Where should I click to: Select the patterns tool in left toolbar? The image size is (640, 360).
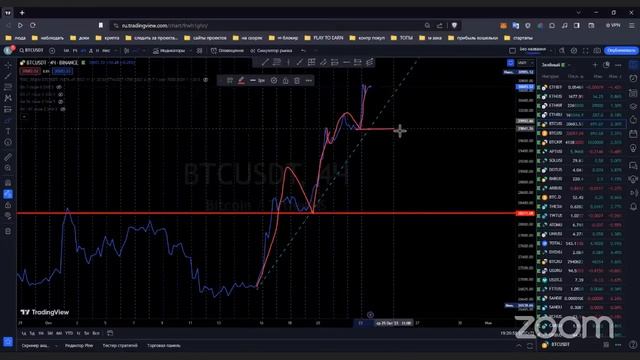tap(8, 98)
